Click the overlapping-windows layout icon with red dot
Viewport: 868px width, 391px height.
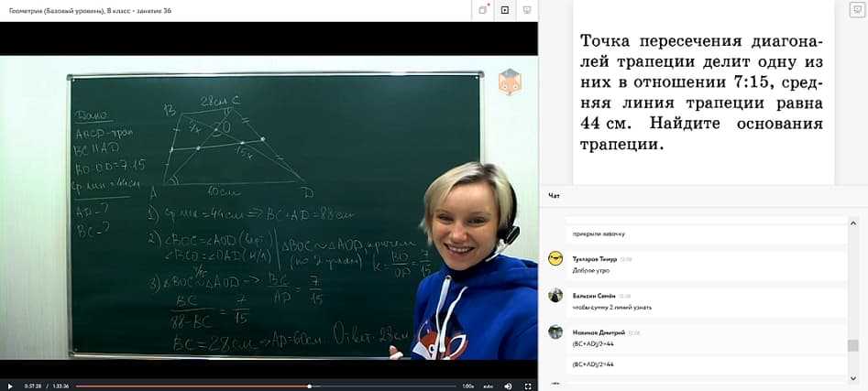(x=483, y=10)
